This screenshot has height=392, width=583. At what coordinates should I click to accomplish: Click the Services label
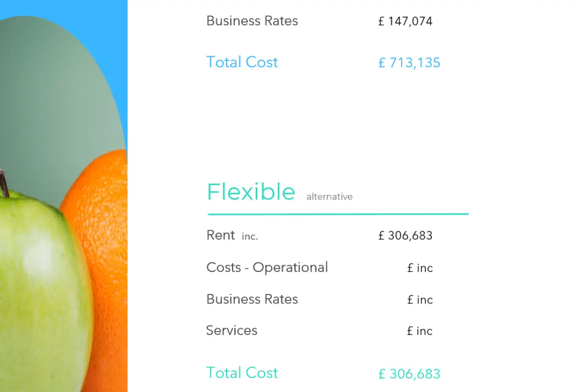232,330
